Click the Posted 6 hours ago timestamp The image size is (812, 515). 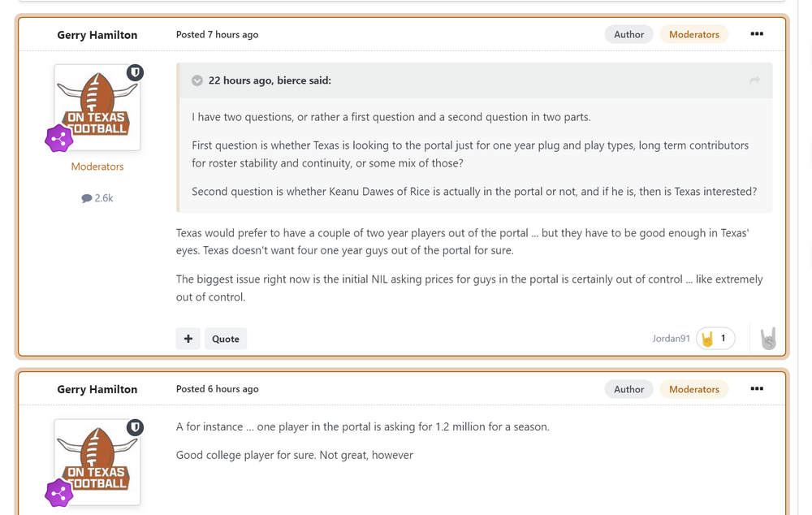217,389
